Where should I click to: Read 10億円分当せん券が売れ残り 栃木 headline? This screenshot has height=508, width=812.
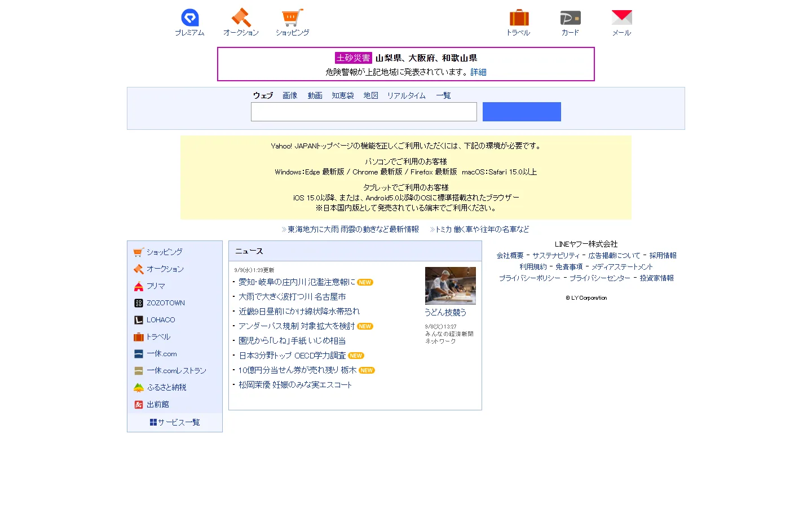(x=297, y=370)
